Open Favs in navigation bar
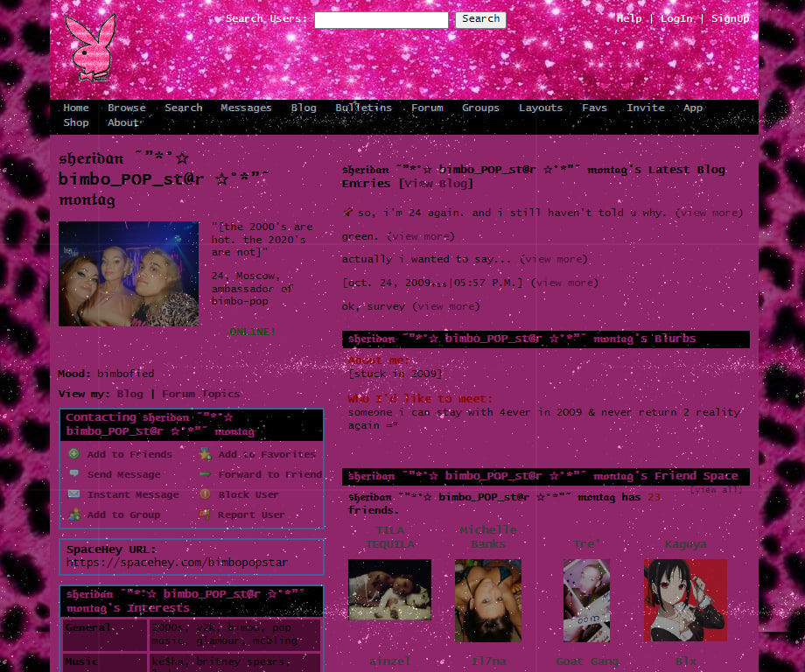Screen dimensions: 805x672 [594, 108]
